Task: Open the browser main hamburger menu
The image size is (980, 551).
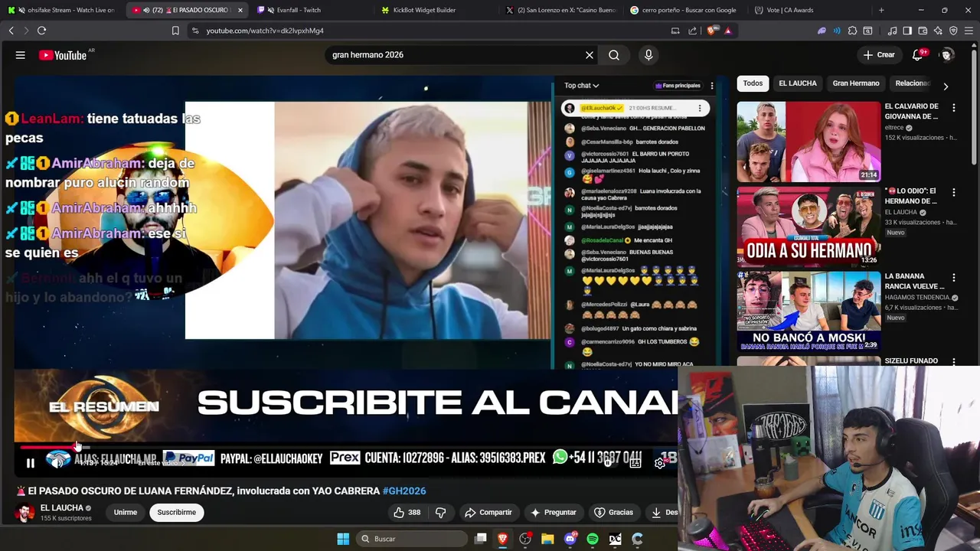Action: 969,31
